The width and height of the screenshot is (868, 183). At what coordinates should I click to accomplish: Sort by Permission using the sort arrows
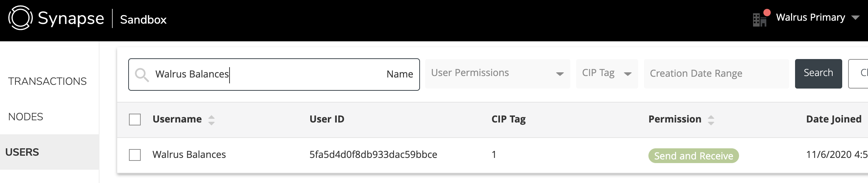(711, 120)
